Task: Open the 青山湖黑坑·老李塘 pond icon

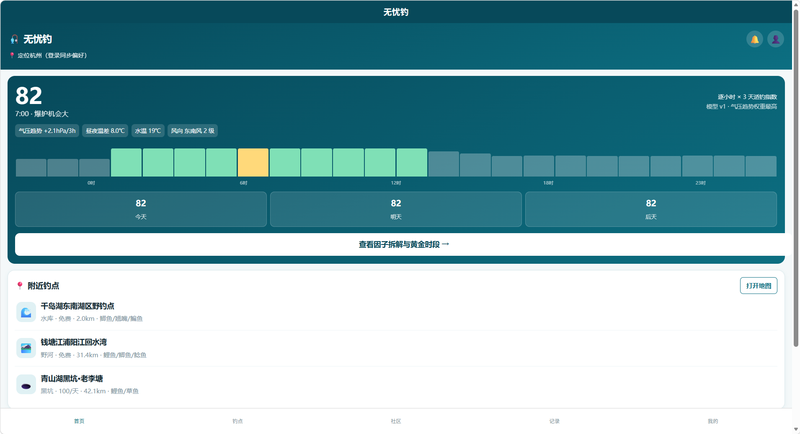Action: pyautogui.click(x=26, y=385)
